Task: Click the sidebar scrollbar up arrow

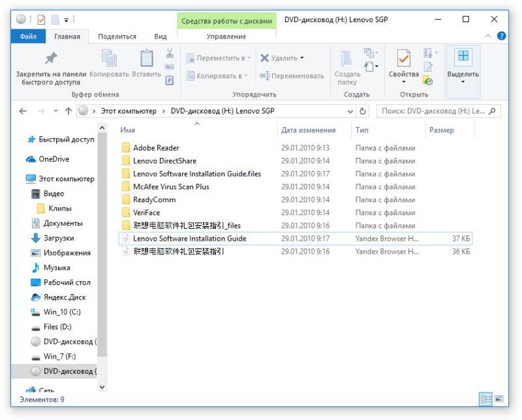Action: click(x=102, y=128)
